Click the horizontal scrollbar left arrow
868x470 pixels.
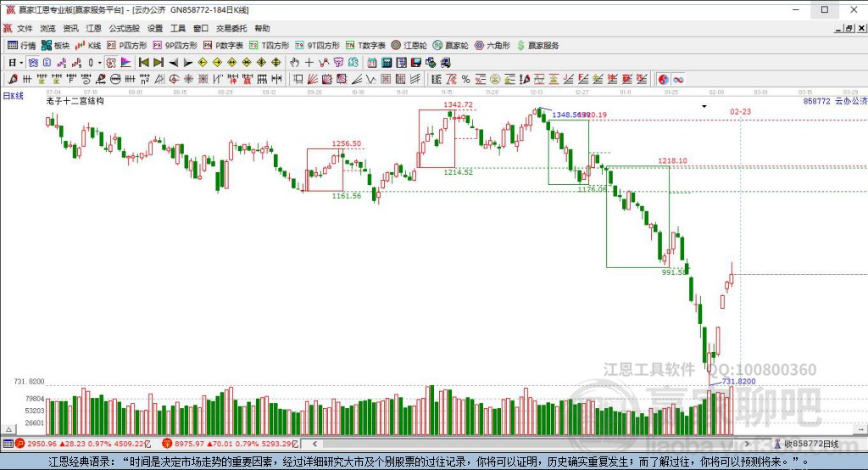pyautogui.click(x=314, y=444)
